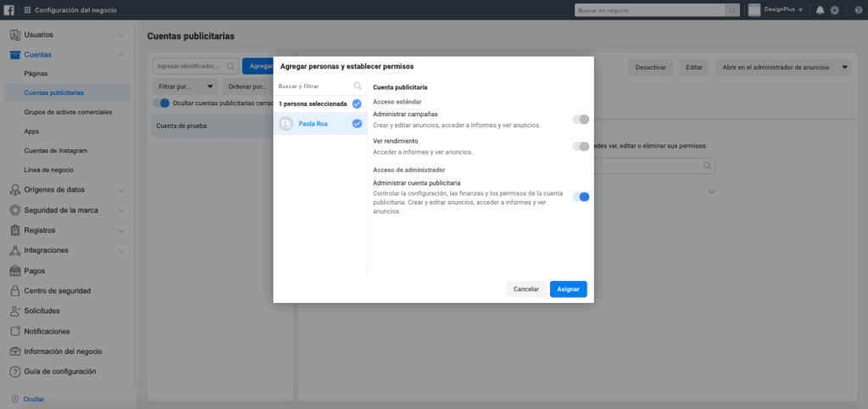Click the DesignPlus business thumbnail
The height and width of the screenshot is (409, 868).
click(x=754, y=10)
